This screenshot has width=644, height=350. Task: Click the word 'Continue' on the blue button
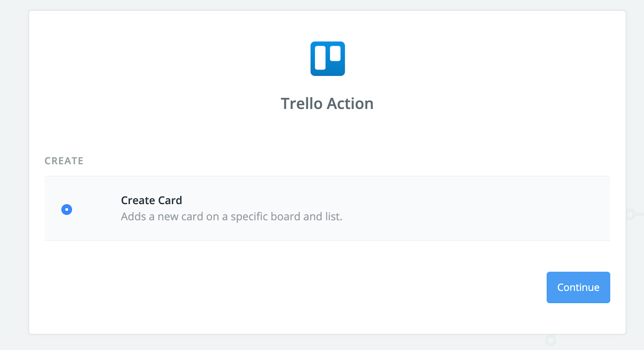tap(578, 287)
